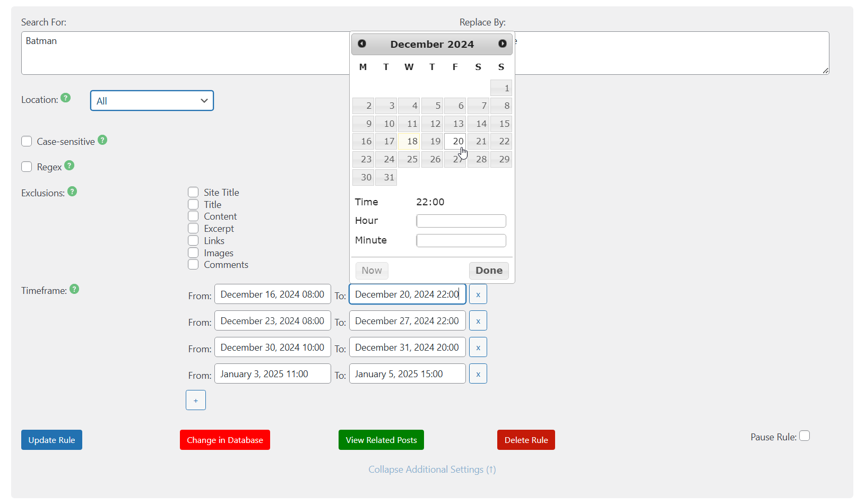
Task: Open the Exclusions help tooltip icon
Action: pyautogui.click(x=72, y=192)
